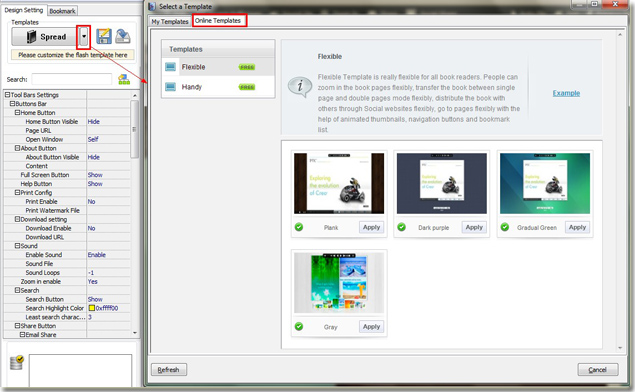Click the Enable Sound Enable value
The height and width of the screenshot is (392, 635).
pyautogui.click(x=97, y=255)
